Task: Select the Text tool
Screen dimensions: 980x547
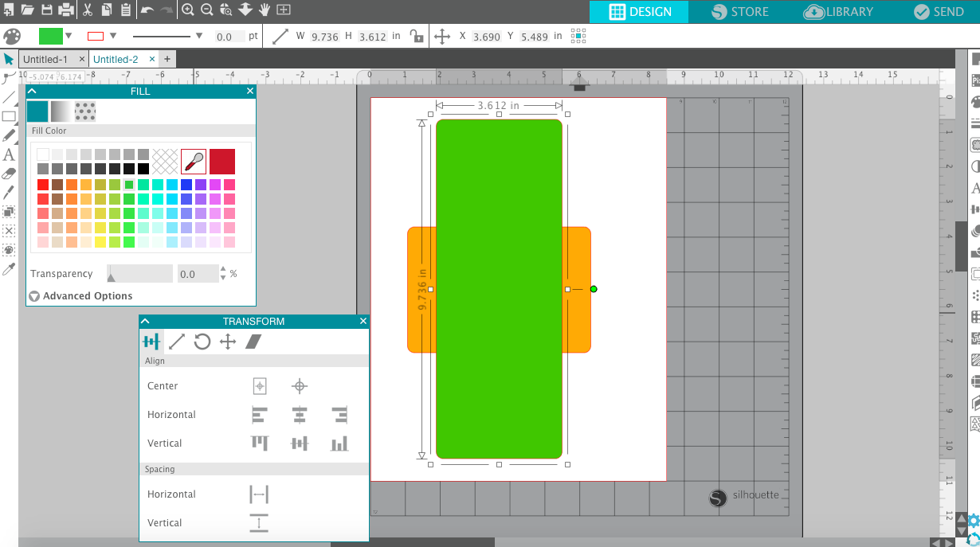Action: coord(9,154)
